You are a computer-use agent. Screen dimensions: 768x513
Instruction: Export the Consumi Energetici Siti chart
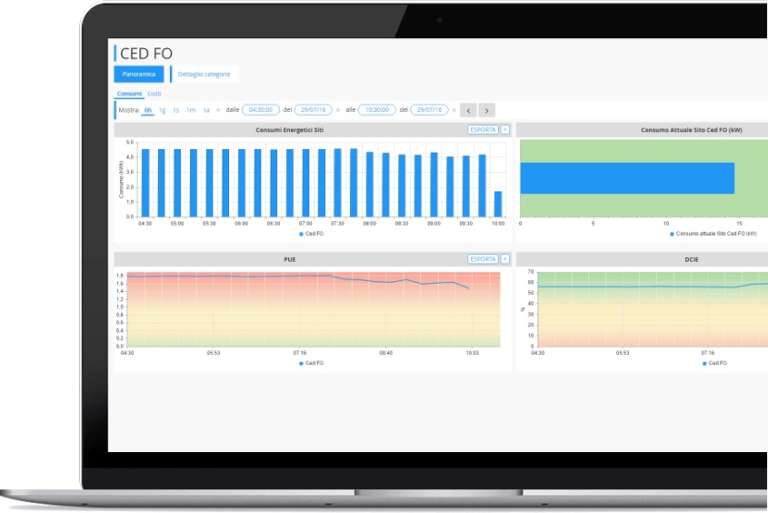coord(483,130)
